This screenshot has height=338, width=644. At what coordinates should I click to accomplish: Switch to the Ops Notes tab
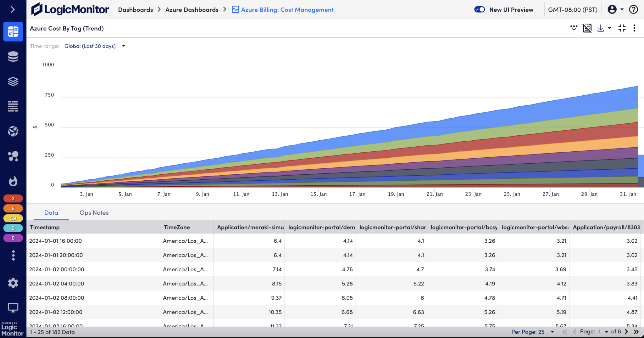tap(94, 213)
